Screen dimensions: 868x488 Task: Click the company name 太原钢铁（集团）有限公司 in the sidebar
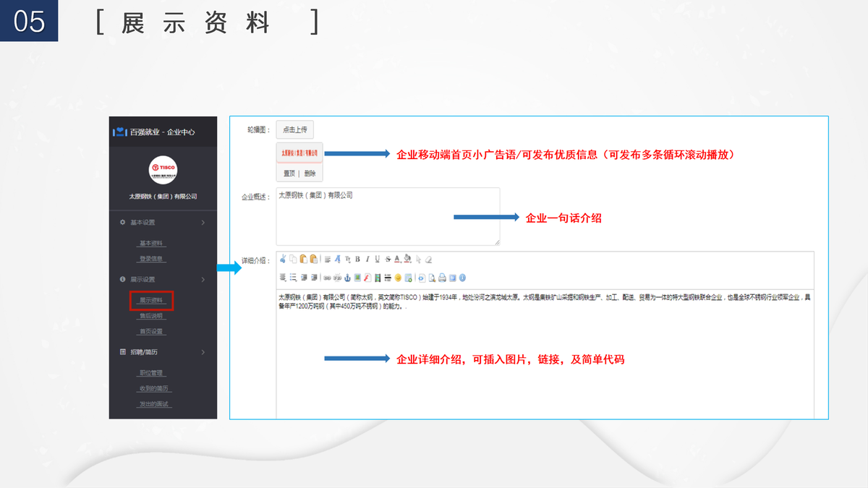pos(163,197)
